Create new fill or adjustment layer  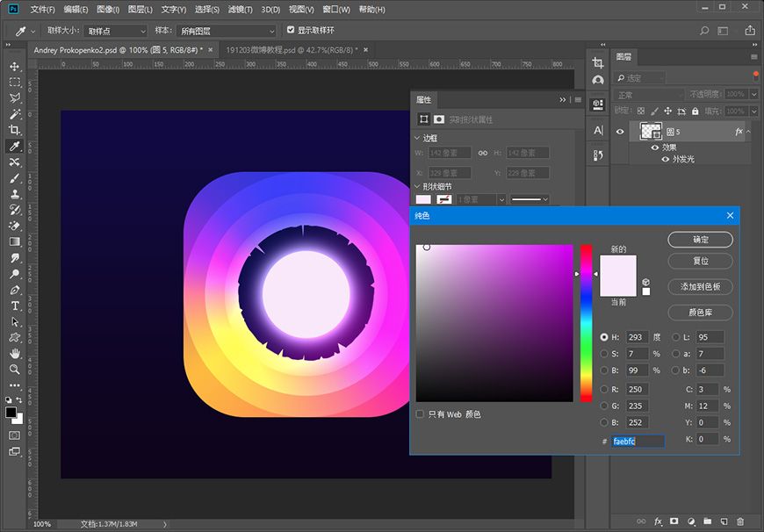click(x=691, y=521)
